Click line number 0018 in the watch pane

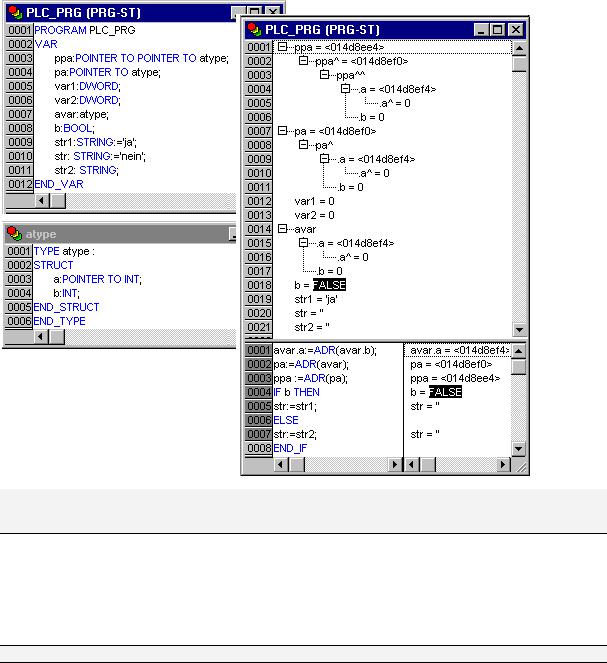(258, 285)
